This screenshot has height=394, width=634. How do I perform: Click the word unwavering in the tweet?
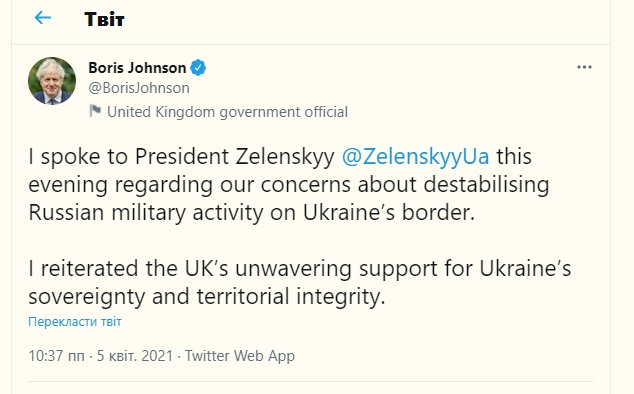pos(293,269)
